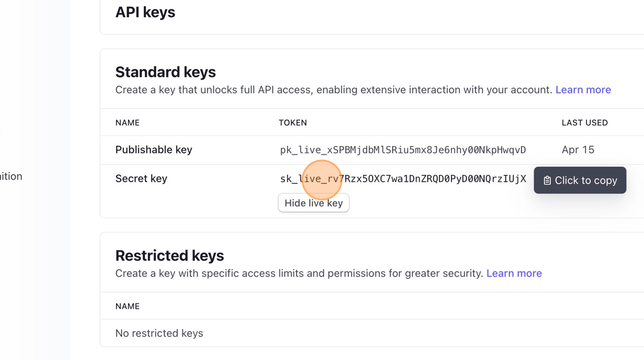
Task: Select the TOKEN column header
Action: (x=293, y=122)
